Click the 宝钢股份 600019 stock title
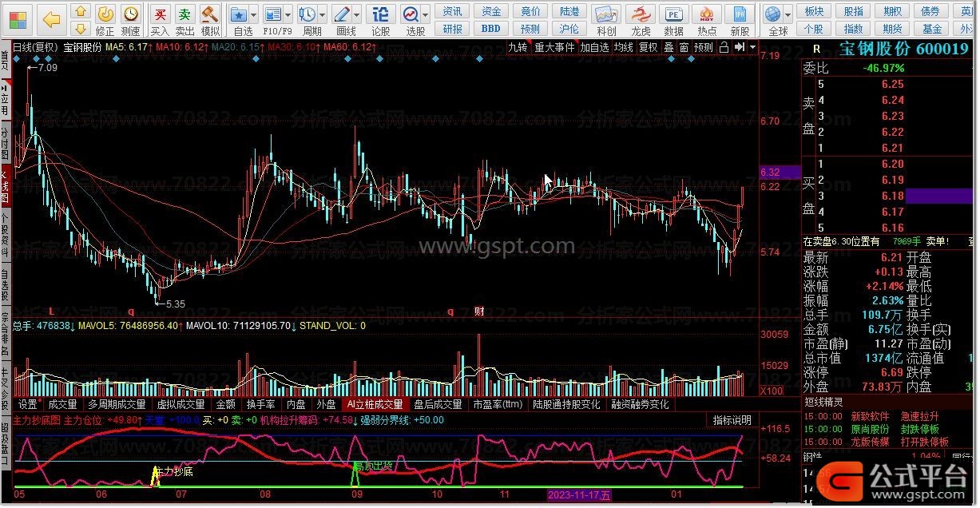This screenshot has height=508, width=980. coord(903,49)
